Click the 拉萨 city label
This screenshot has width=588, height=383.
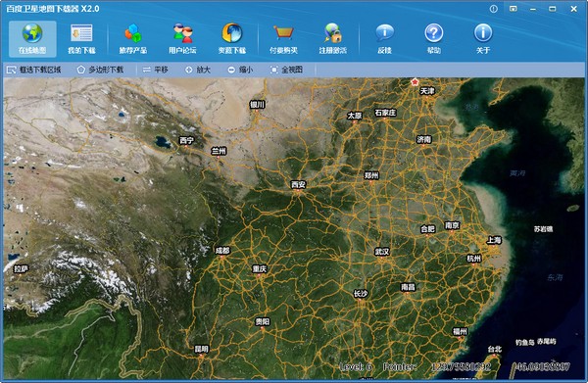pyautogui.click(x=21, y=268)
